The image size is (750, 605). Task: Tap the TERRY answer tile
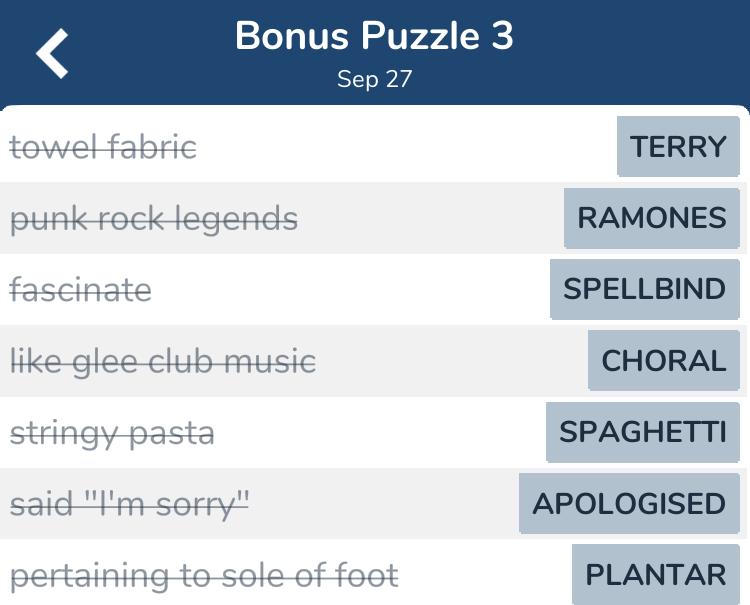[678, 147]
